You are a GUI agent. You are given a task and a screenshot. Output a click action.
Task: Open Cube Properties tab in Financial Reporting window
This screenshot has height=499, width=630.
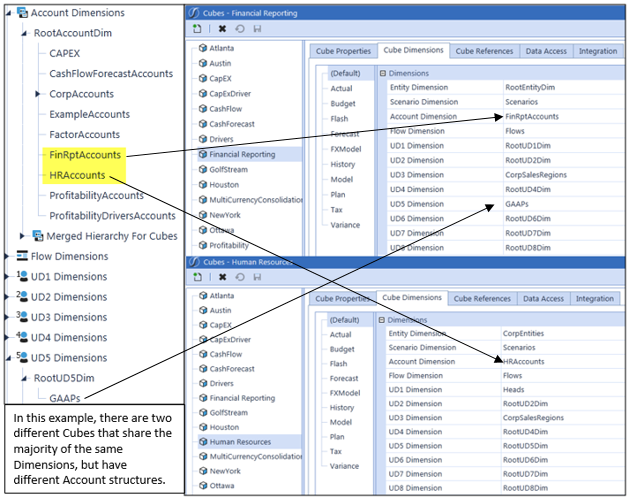click(x=343, y=51)
